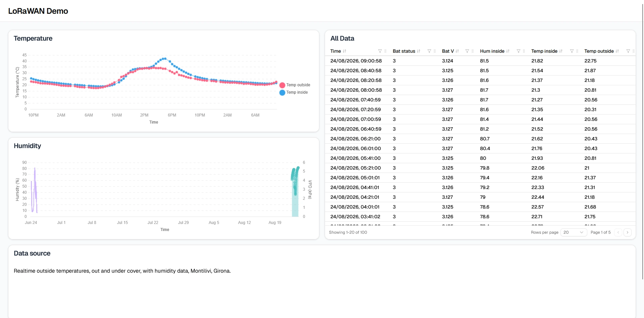This screenshot has height=318, width=644.
Task: Sort table by Time column
Action: click(x=344, y=51)
